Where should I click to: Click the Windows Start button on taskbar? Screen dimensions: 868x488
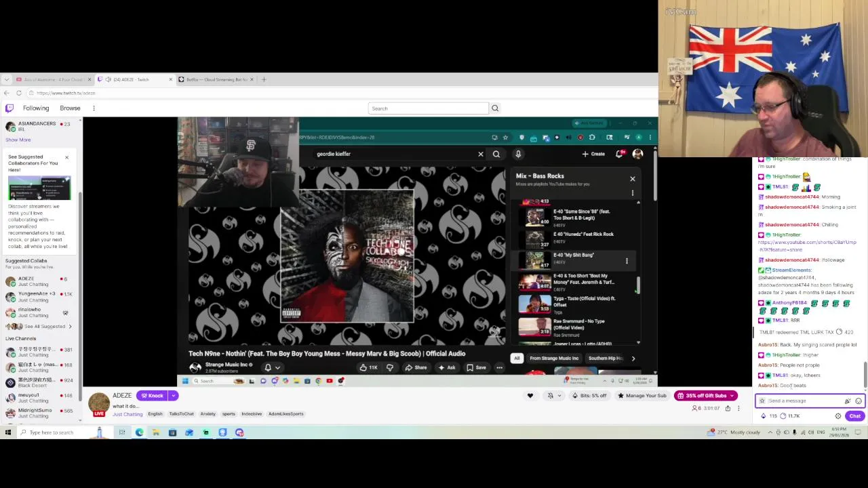coord(8,432)
